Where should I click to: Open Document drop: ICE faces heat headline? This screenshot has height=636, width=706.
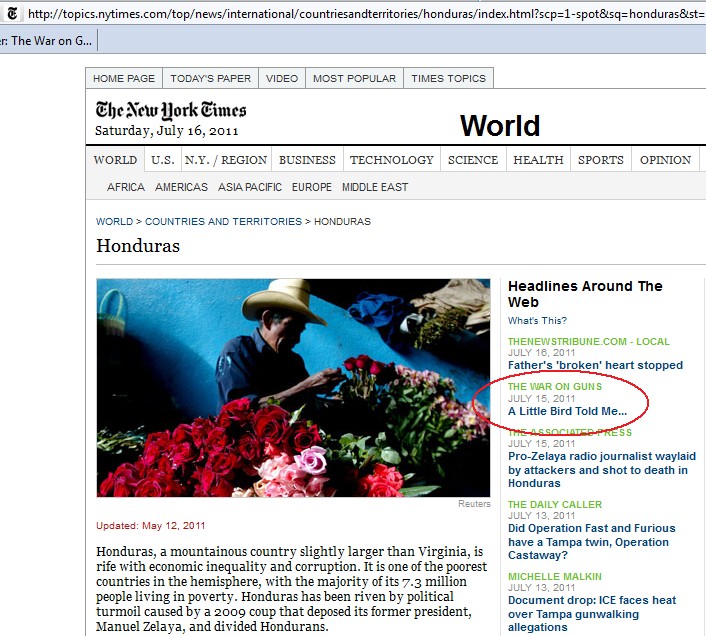[592, 613]
